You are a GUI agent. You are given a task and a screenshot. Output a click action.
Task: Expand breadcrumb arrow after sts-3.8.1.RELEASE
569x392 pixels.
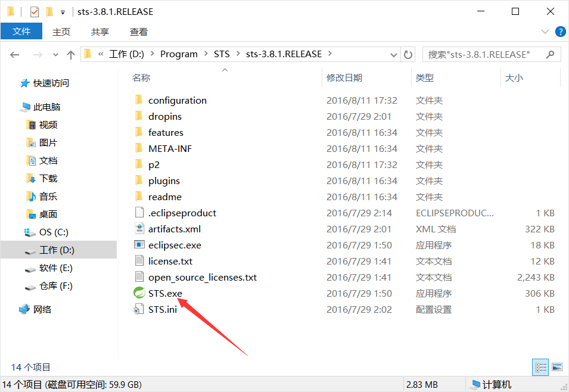coord(330,54)
